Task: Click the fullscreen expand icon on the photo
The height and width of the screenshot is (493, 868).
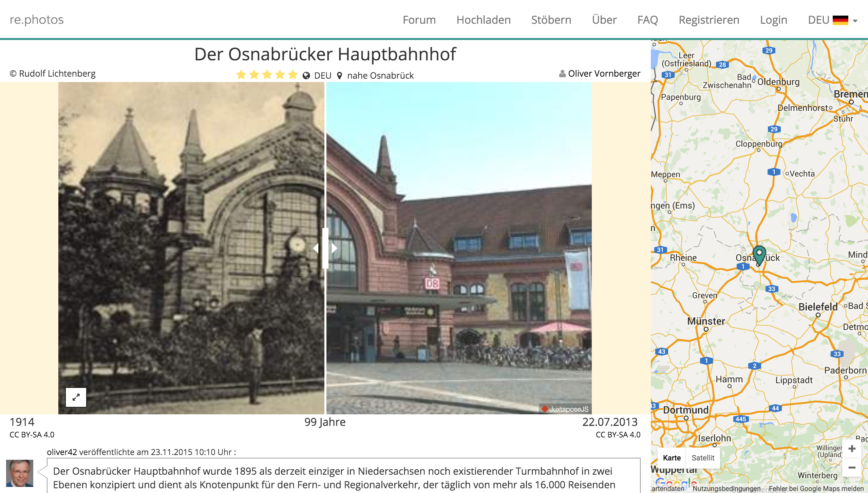Action: (76, 397)
